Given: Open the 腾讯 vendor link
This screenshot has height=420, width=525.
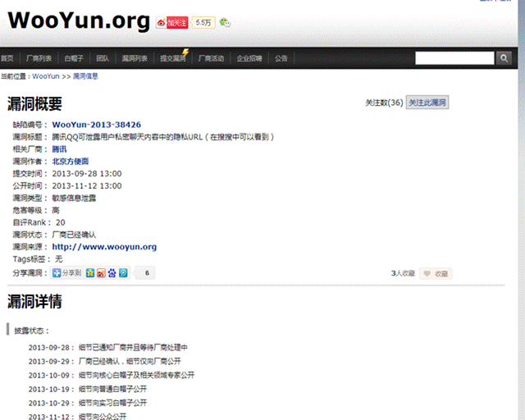Looking at the screenshot, I should [59, 149].
